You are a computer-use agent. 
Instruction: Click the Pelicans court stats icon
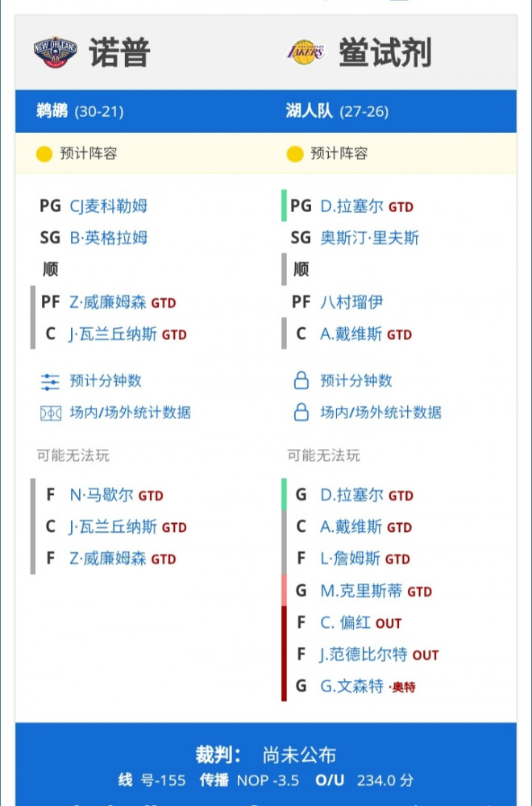(50, 413)
